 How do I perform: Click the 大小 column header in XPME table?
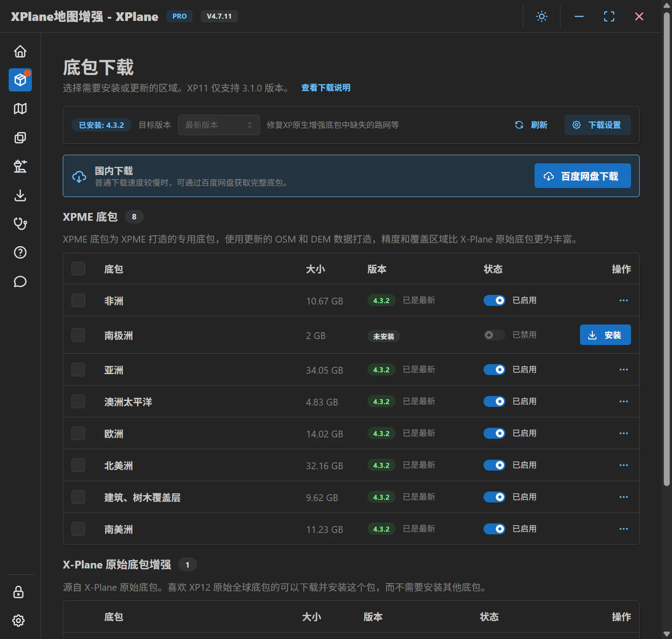[316, 269]
